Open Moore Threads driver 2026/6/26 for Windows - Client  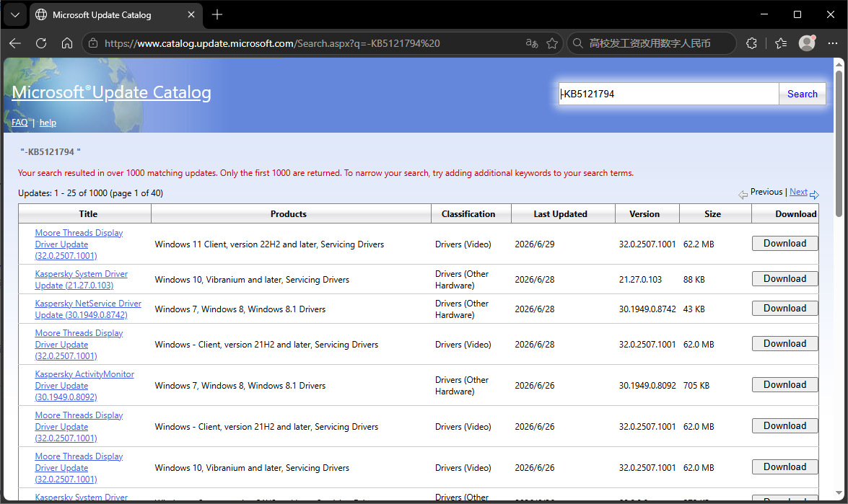(x=79, y=427)
